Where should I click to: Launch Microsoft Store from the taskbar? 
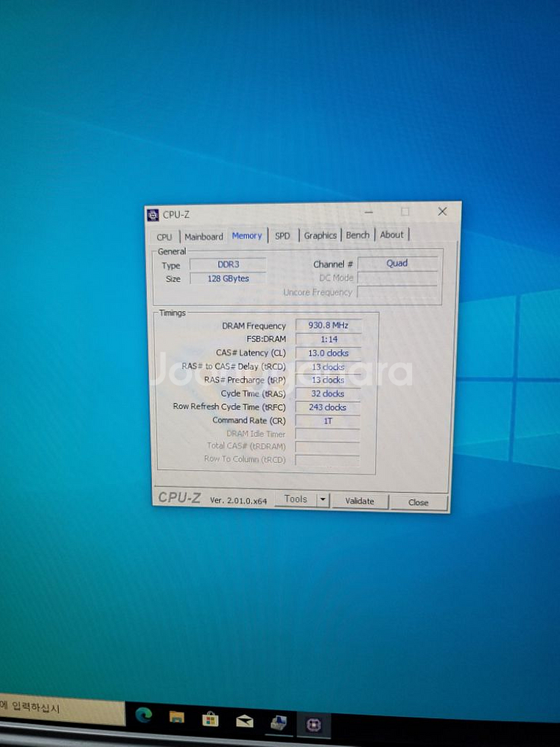[x=210, y=719]
